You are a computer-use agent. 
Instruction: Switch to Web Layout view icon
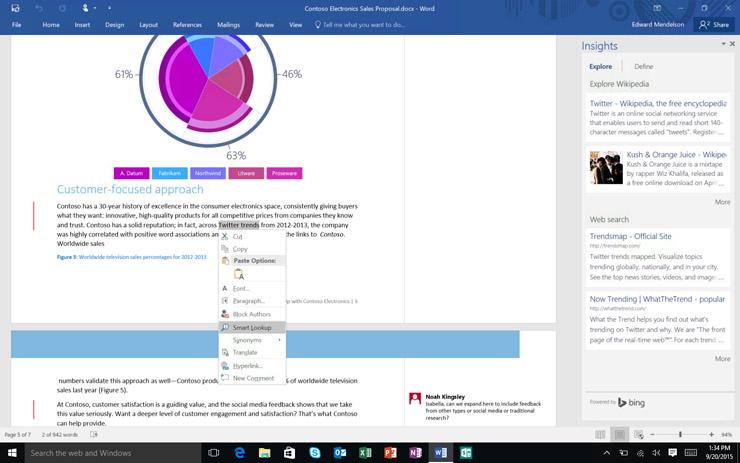click(x=639, y=435)
